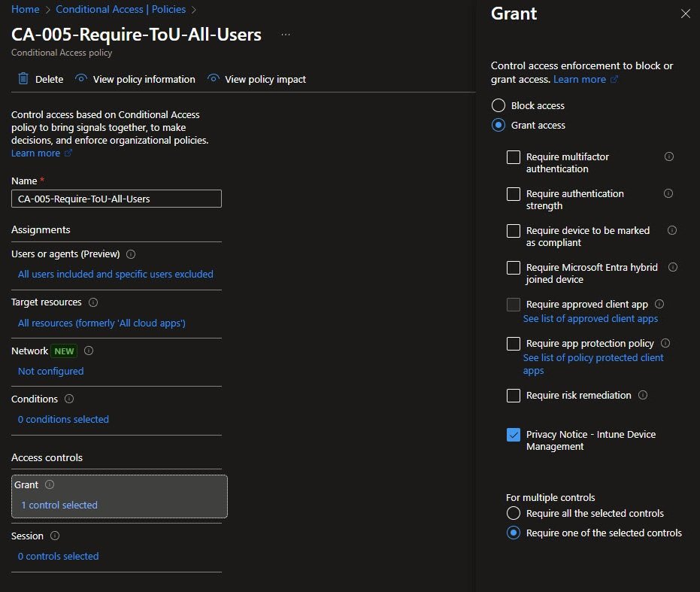Screen dimensions: 700x592
Task: Select Require all the selected controls
Action: click(514, 514)
